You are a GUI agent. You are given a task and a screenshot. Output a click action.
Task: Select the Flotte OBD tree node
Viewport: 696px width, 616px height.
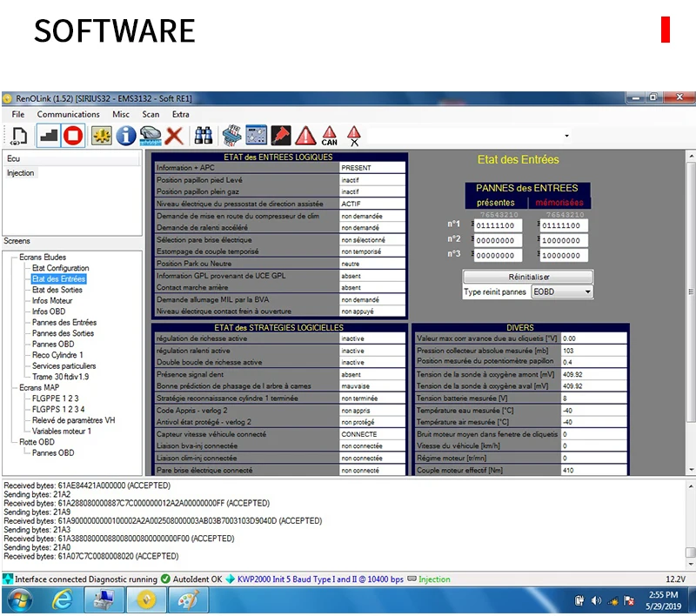tap(37, 442)
